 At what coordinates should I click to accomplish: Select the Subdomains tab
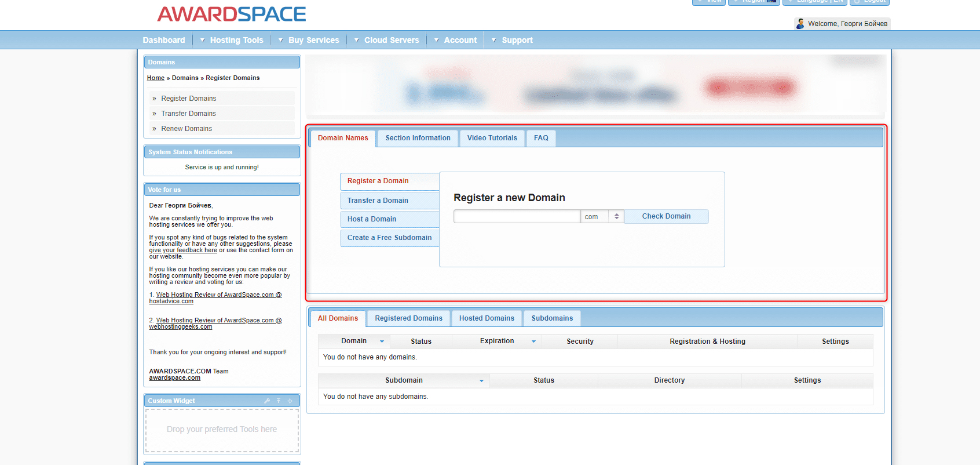pyautogui.click(x=552, y=318)
